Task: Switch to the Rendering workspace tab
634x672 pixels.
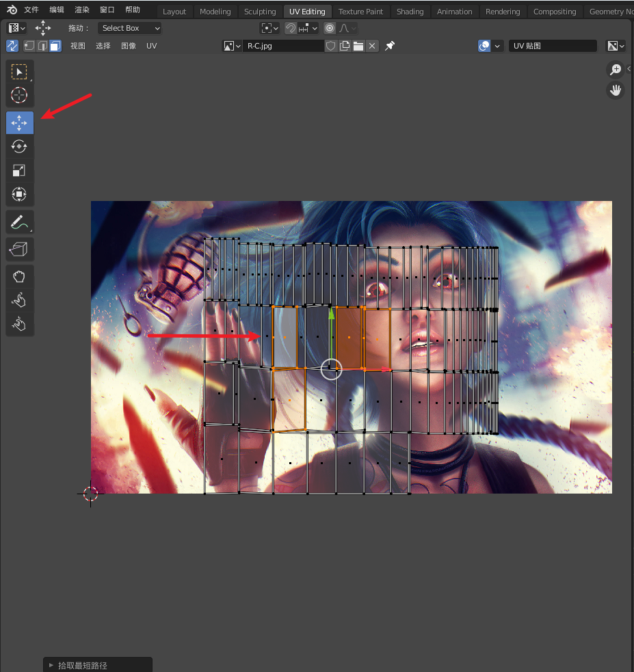Action: pos(503,12)
